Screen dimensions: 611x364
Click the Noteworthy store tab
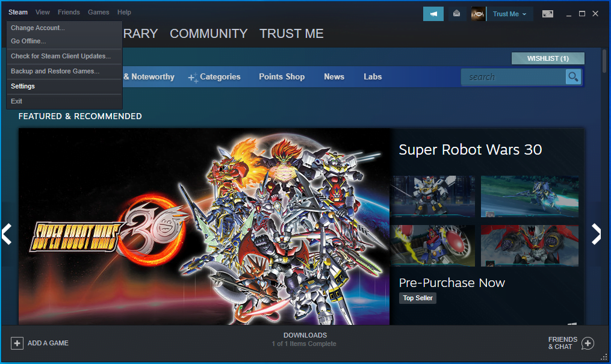tap(149, 76)
